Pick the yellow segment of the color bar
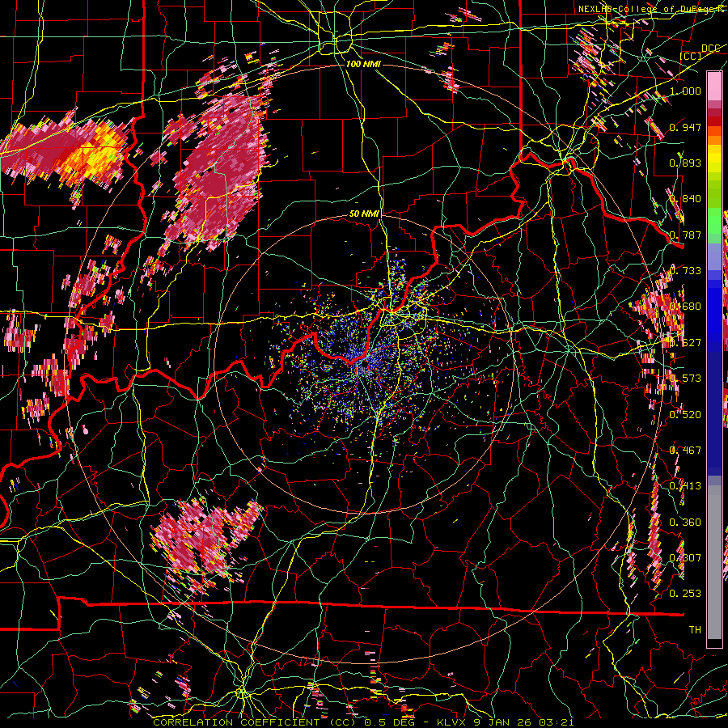 tap(714, 159)
